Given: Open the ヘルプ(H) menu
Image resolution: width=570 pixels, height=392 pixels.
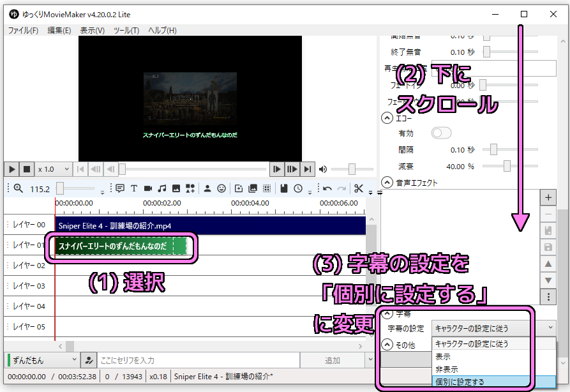Looking at the screenshot, I should pos(162,31).
